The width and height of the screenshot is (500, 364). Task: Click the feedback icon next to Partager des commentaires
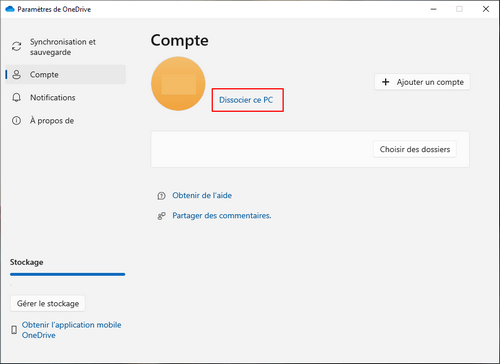coord(161,216)
